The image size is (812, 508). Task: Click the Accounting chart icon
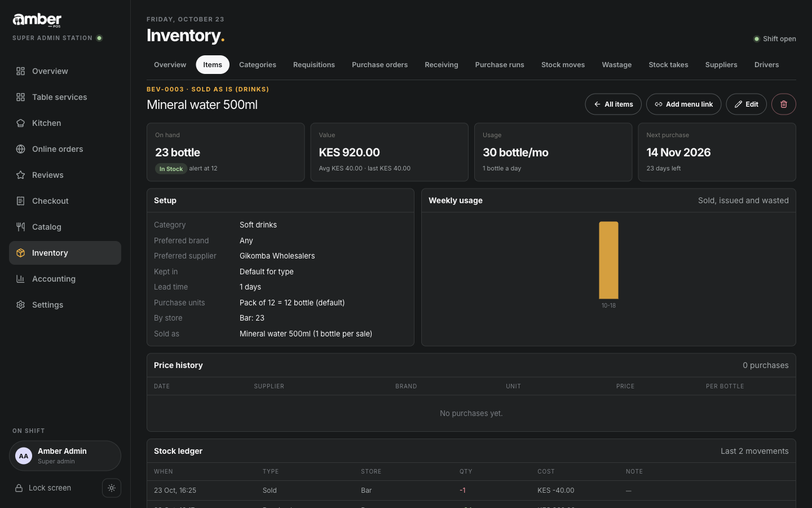click(x=20, y=279)
